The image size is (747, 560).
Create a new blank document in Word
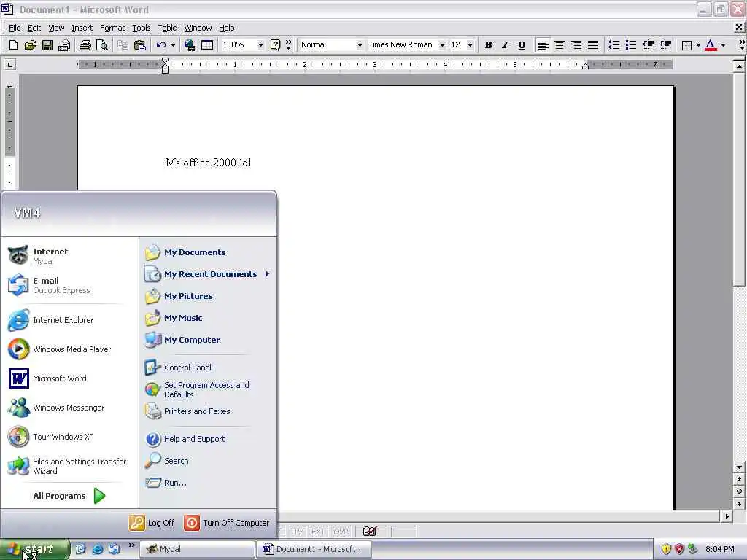click(x=13, y=44)
